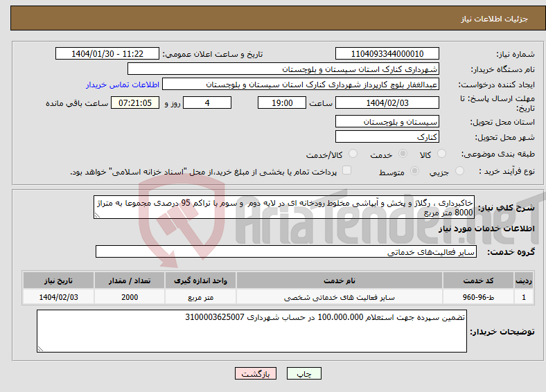This screenshot has height=392, width=546.
Task: Toggle the اسناد خزانه اسلامی payment checkbox
Action: tap(346, 170)
